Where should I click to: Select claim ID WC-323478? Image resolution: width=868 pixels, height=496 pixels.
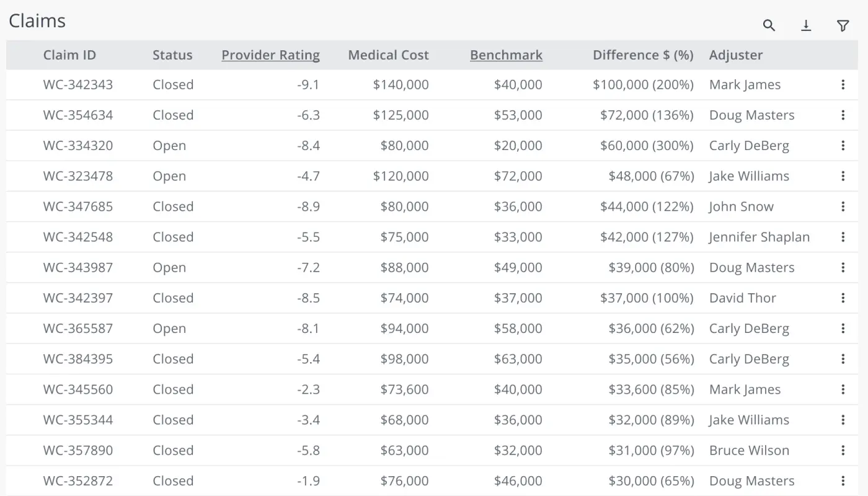[x=78, y=176]
